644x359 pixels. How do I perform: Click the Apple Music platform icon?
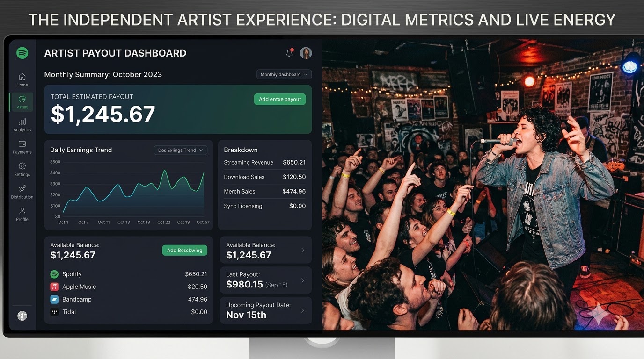[x=54, y=287]
